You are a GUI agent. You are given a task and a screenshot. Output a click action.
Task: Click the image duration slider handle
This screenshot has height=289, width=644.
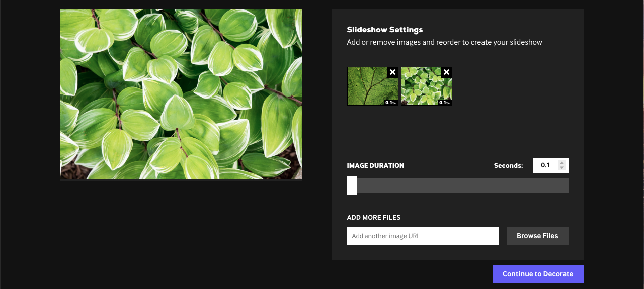[352, 185]
